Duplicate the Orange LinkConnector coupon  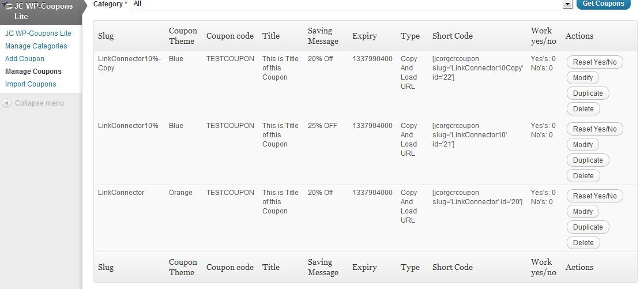(587, 227)
